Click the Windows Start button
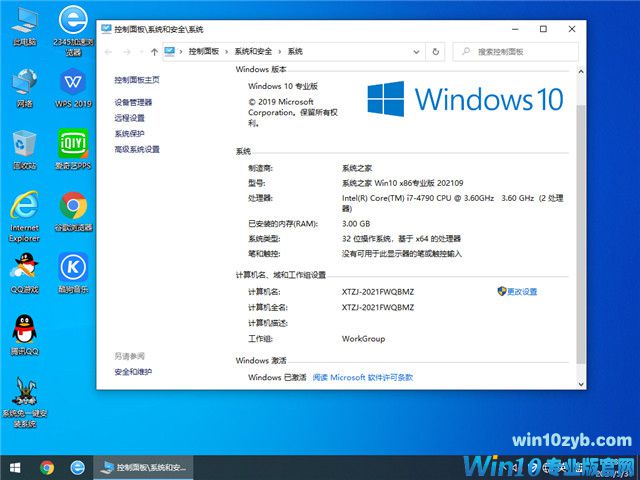 point(15,467)
